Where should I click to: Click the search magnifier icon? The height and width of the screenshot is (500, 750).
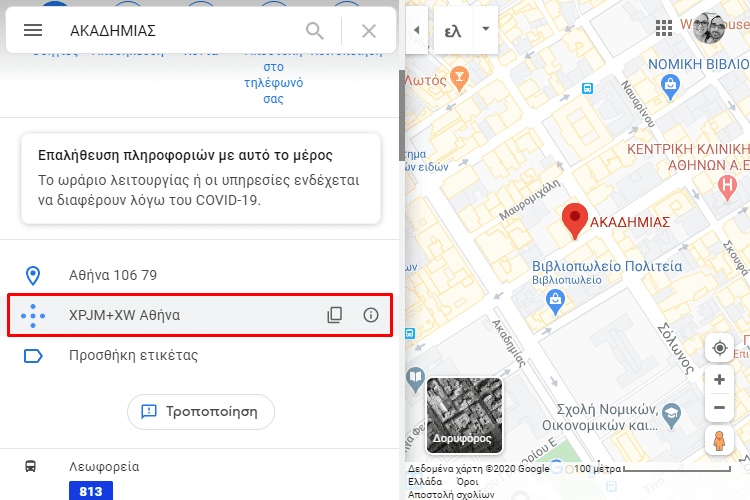coord(315,31)
